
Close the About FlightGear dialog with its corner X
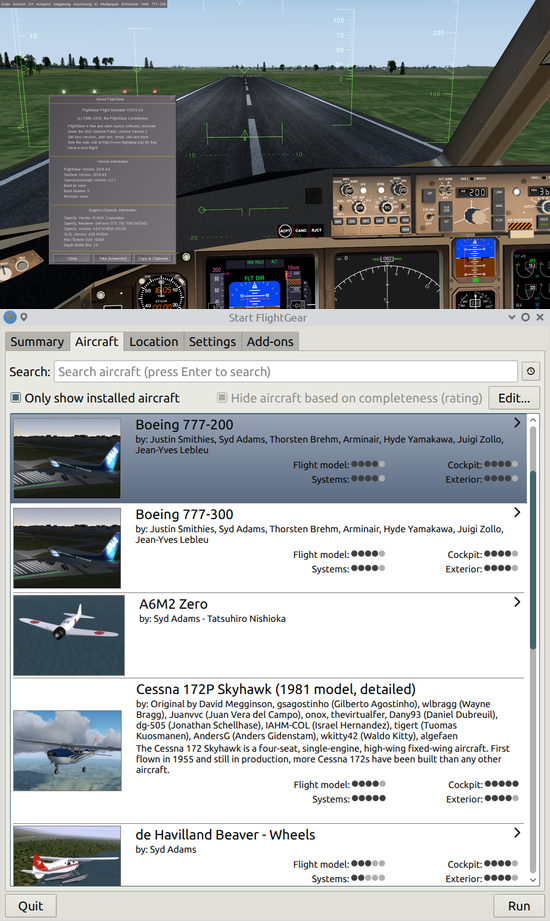pyautogui.click(x=173, y=99)
